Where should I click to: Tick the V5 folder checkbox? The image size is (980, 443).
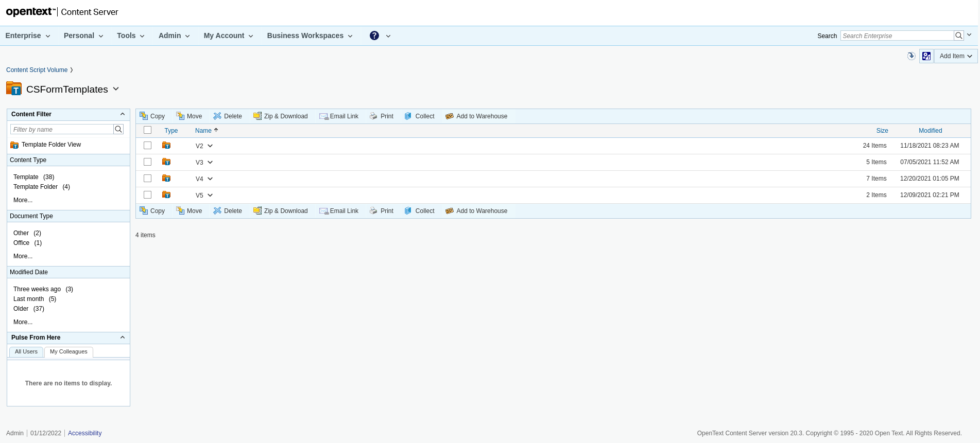[148, 195]
